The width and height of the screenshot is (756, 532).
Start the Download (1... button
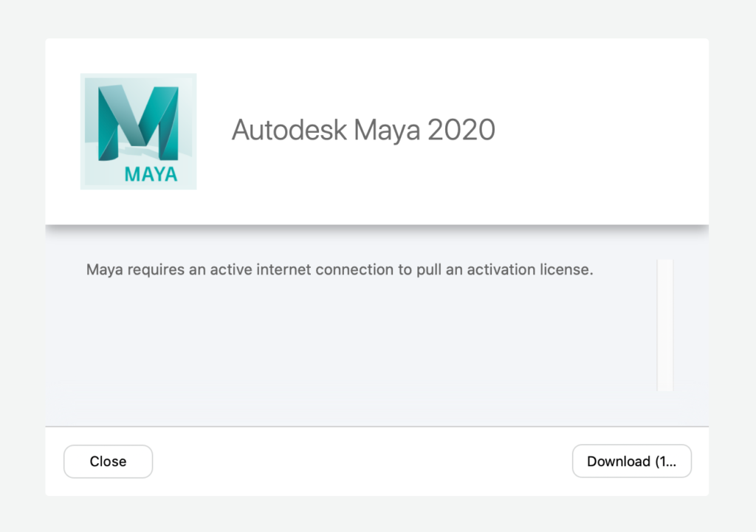point(632,461)
